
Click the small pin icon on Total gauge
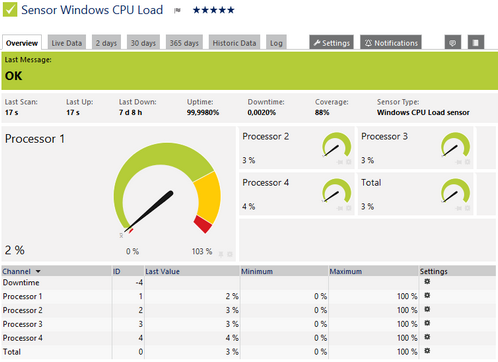point(459,208)
